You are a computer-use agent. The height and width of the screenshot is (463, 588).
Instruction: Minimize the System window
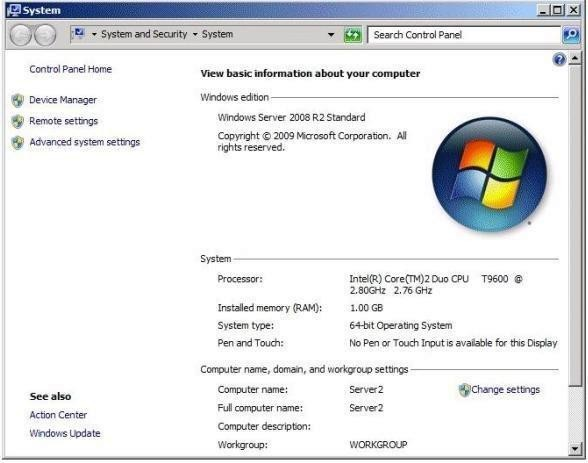click(543, 10)
